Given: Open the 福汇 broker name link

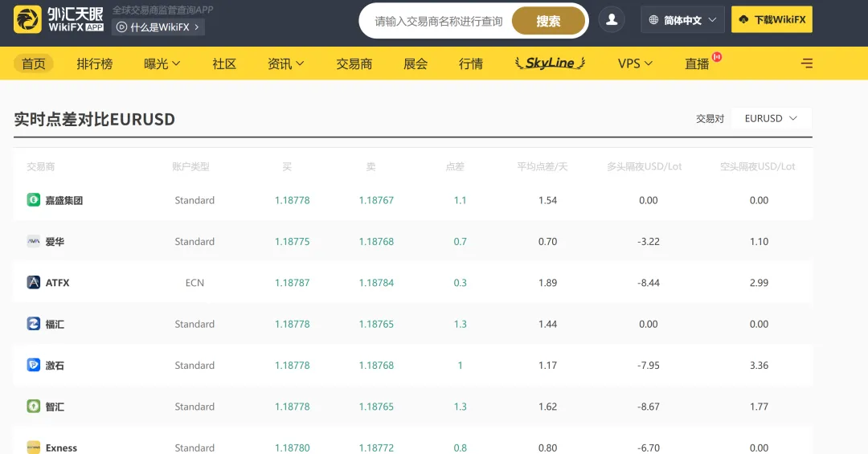Looking at the screenshot, I should [55, 324].
